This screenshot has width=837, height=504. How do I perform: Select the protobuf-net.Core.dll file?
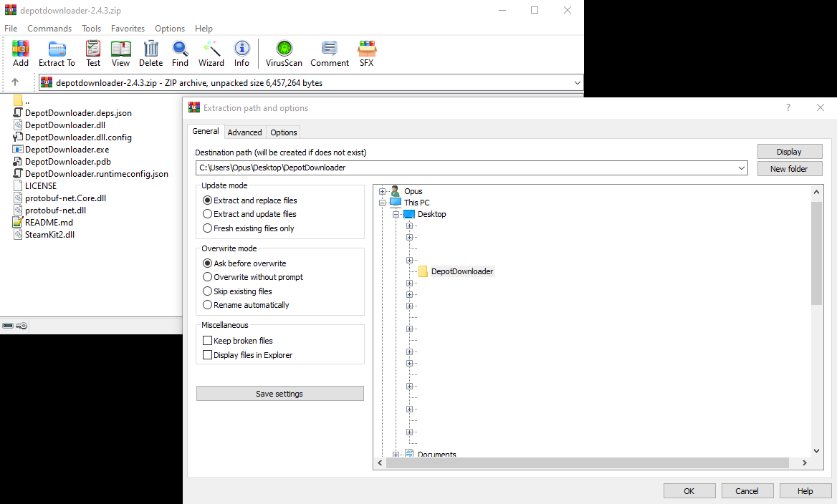click(66, 198)
